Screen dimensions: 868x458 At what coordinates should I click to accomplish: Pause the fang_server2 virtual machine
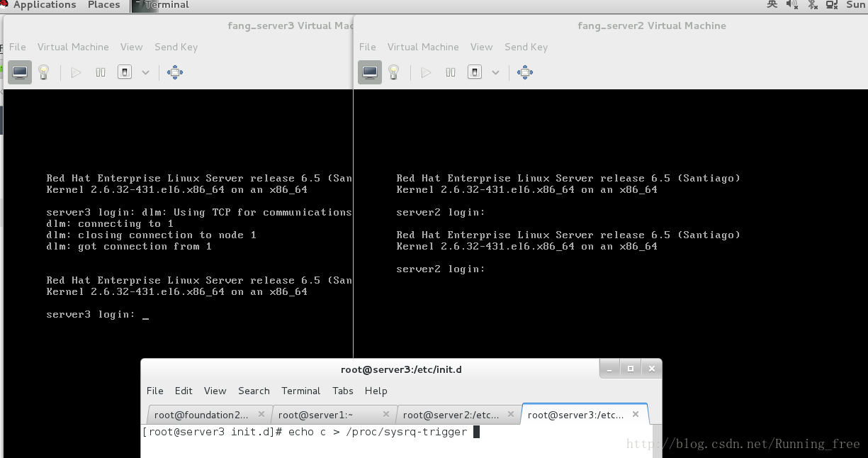coord(451,72)
